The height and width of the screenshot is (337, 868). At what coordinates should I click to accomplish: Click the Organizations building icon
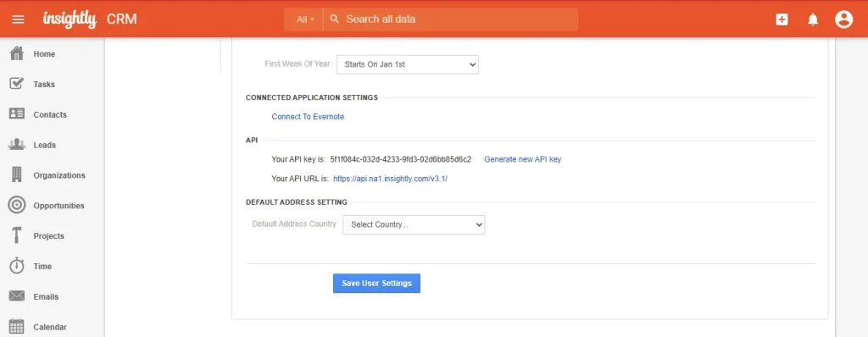coord(17,175)
